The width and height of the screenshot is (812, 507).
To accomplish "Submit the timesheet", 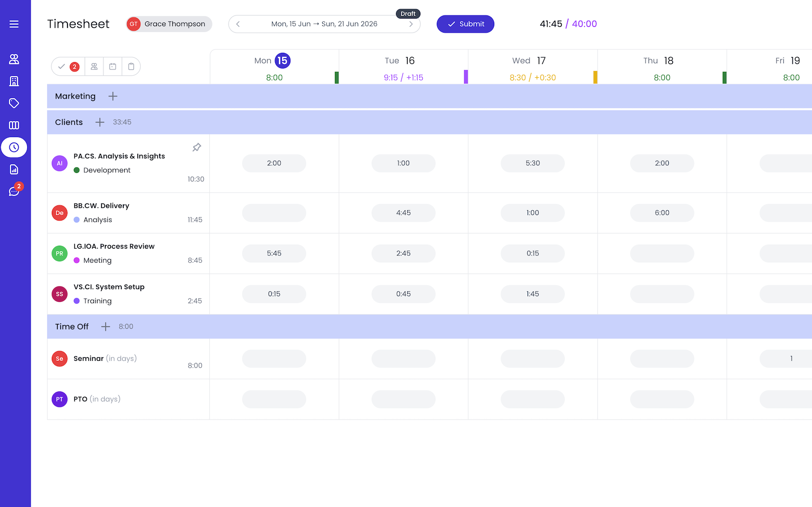I will point(465,24).
